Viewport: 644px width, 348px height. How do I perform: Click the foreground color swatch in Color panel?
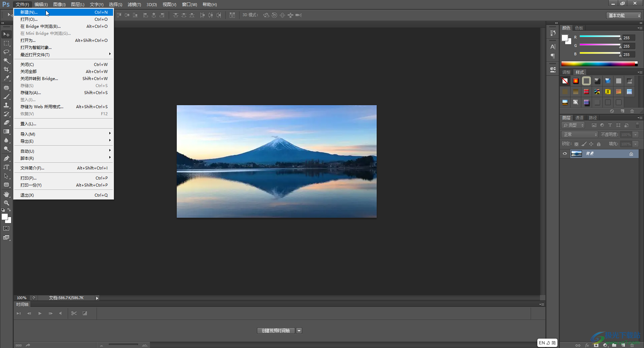565,38
